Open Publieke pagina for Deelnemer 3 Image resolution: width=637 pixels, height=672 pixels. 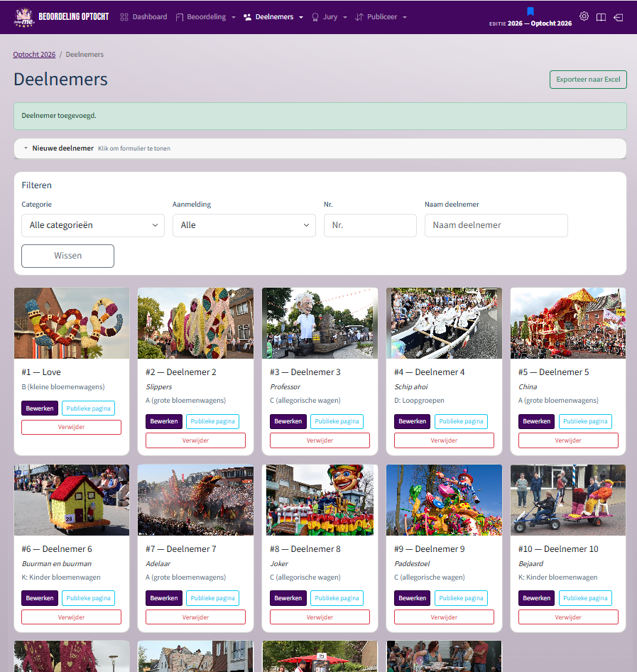point(337,422)
